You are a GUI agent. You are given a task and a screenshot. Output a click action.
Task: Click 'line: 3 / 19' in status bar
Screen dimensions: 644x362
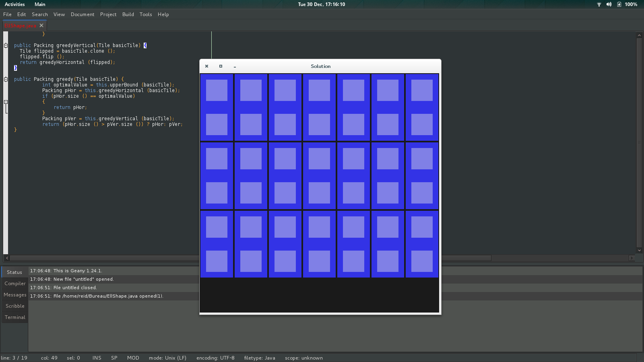(14, 358)
